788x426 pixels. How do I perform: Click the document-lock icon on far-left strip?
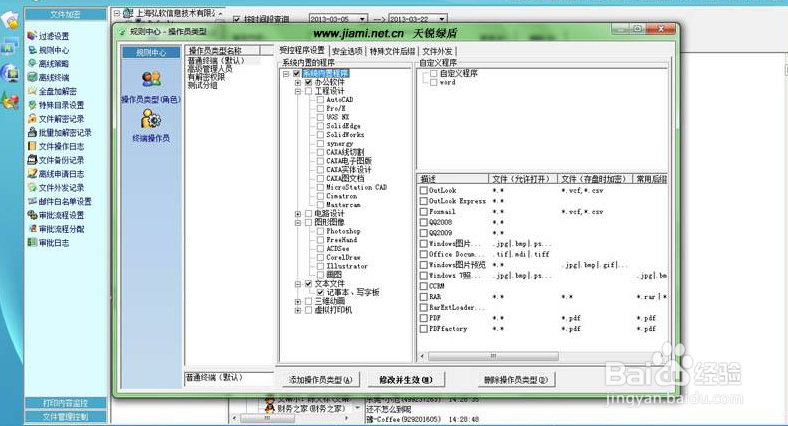(x=10, y=20)
